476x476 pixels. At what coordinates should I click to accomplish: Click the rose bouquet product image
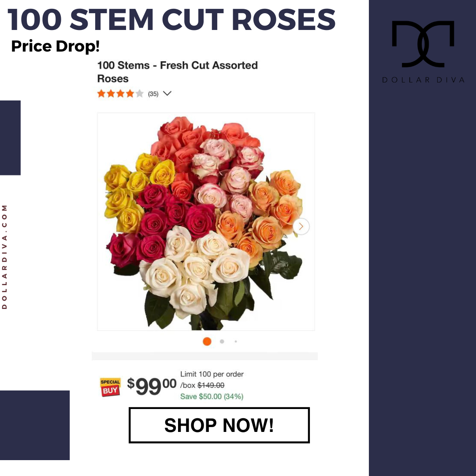pyautogui.click(x=206, y=222)
